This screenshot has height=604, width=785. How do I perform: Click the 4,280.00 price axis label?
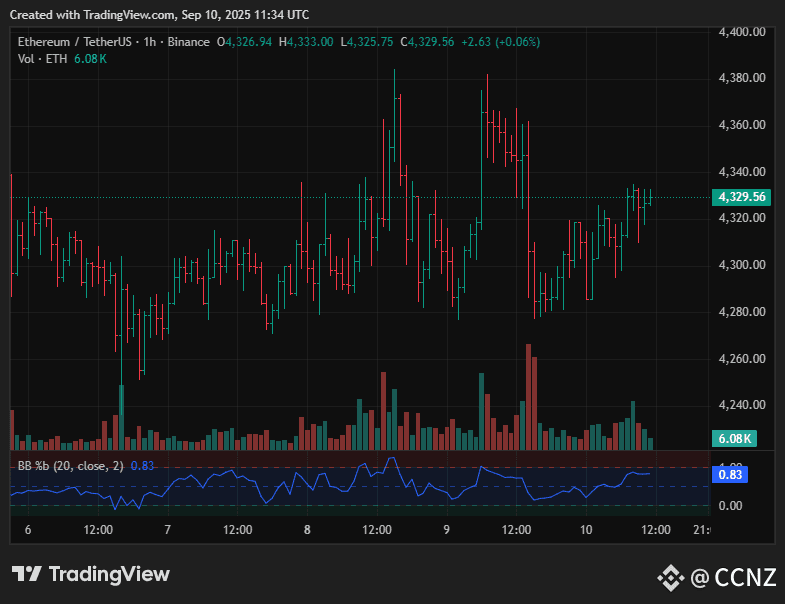[742, 312]
